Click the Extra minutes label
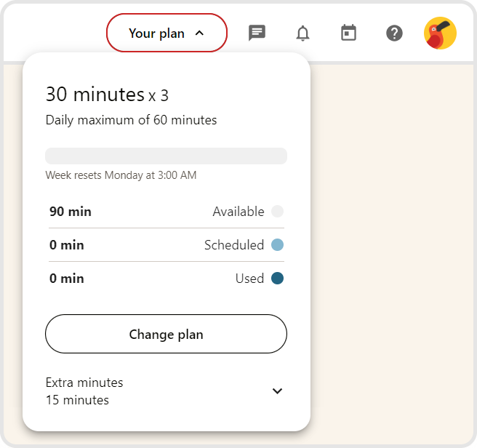 pos(84,383)
